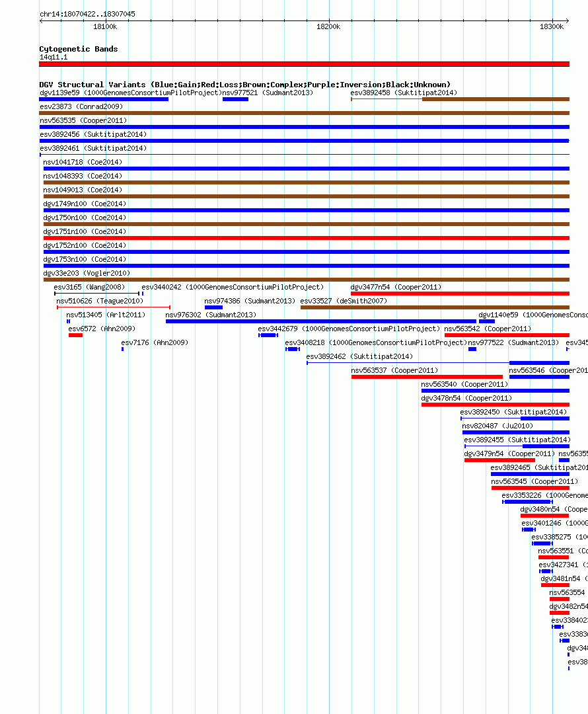Click chr14:18070422..18307045 coordinate label
The height and width of the screenshot is (714, 588).
coord(87,14)
